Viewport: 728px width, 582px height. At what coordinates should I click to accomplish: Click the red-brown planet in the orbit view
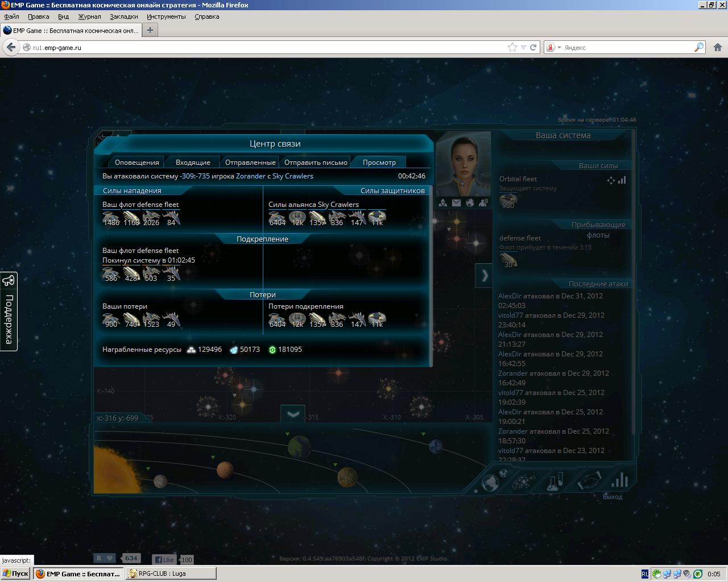[x=225, y=469]
